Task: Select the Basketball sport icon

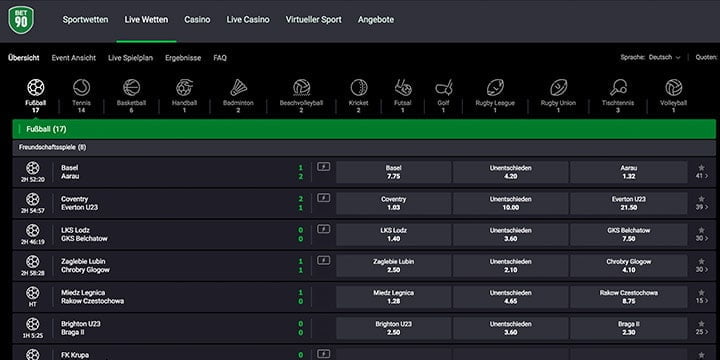Action: point(131,87)
